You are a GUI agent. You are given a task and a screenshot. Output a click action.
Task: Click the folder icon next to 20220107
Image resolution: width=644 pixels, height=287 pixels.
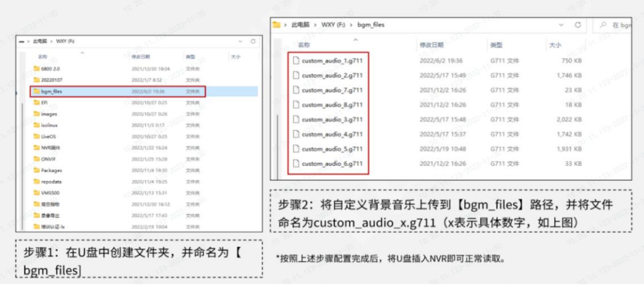36,80
